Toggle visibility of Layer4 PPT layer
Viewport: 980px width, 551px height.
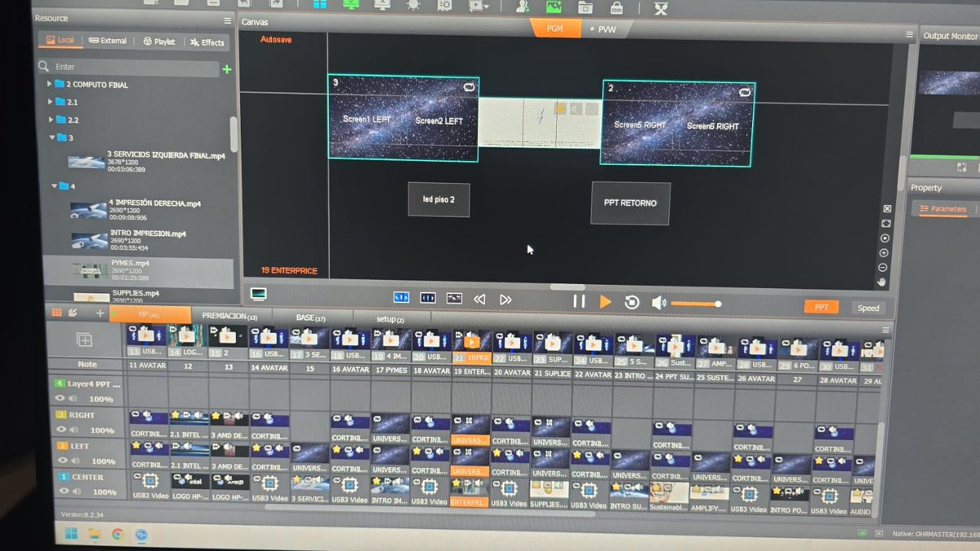coord(59,398)
